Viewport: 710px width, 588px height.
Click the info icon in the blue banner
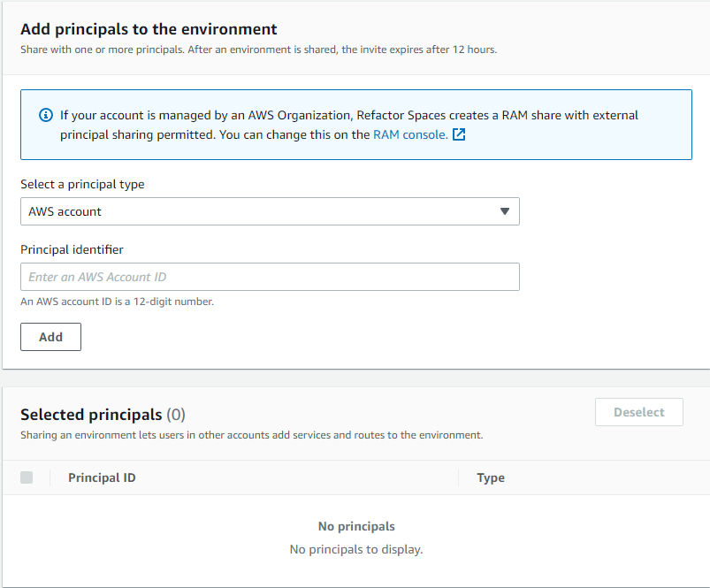(45, 115)
